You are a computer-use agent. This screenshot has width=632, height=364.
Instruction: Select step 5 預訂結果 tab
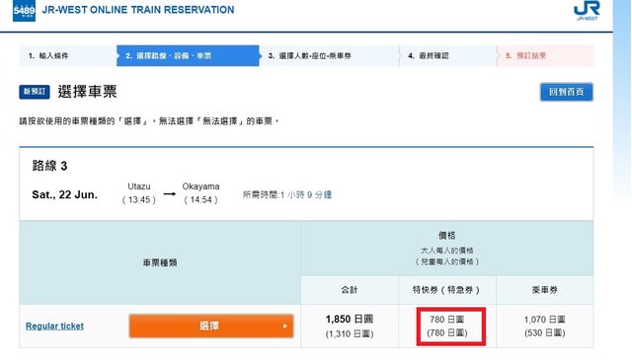click(x=545, y=55)
